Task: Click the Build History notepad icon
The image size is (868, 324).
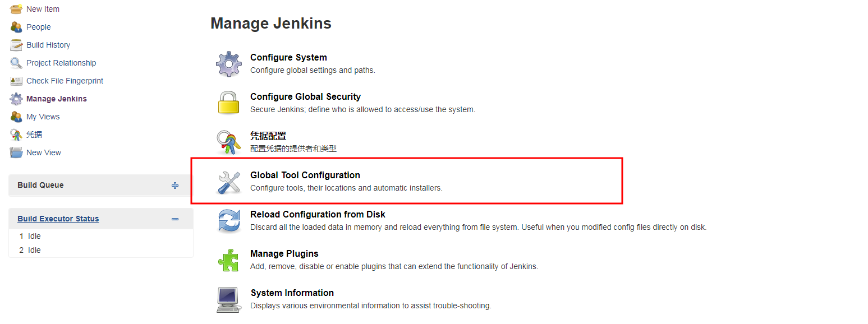Action: tap(16, 45)
